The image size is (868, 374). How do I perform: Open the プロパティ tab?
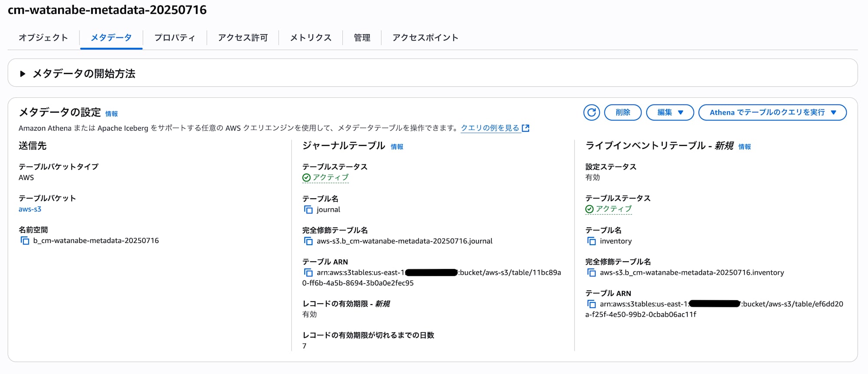[175, 38]
